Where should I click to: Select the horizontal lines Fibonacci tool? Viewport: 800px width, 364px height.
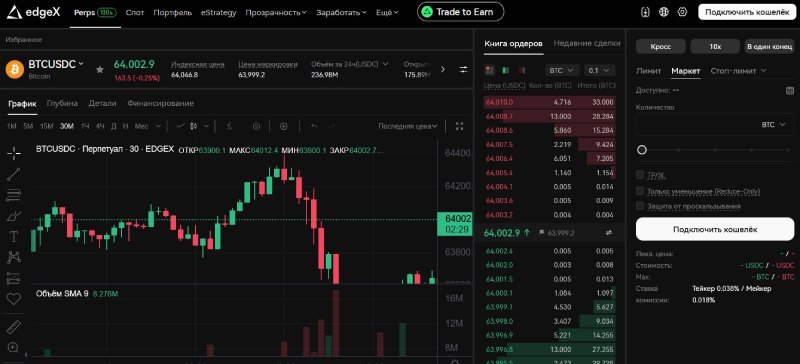point(14,195)
